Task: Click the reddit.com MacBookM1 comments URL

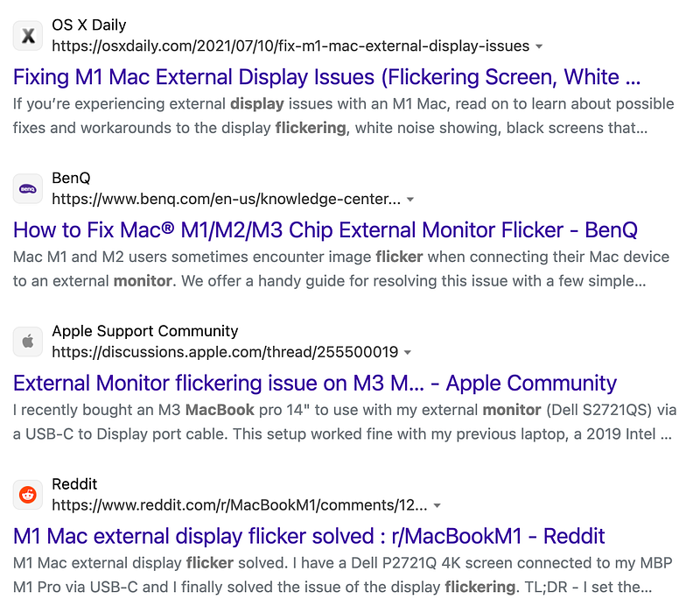Action: click(239, 506)
